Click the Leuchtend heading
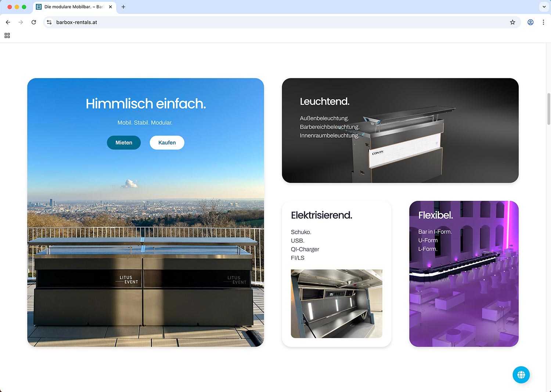Image resolution: width=551 pixels, height=392 pixels. pyautogui.click(x=325, y=101)
